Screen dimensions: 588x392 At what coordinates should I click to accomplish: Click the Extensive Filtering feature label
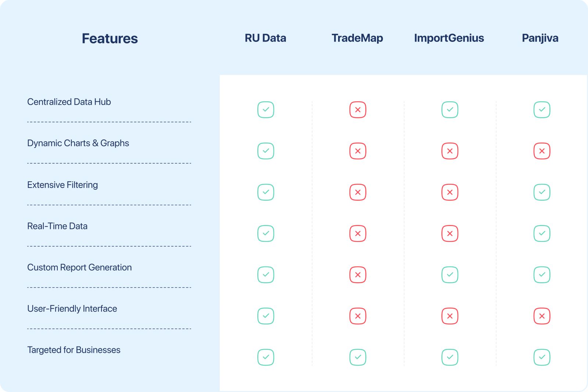coord(62,185)
